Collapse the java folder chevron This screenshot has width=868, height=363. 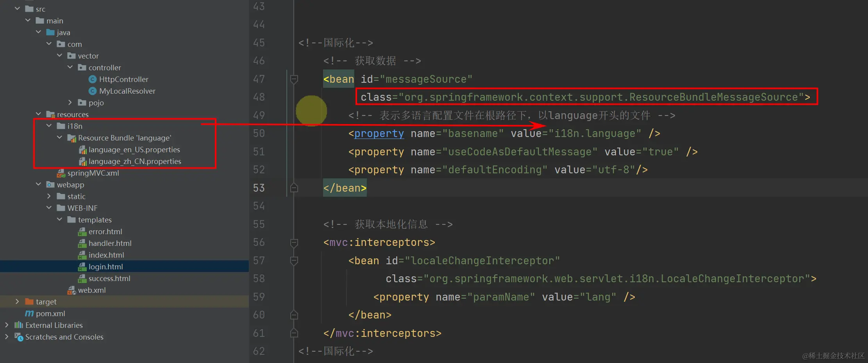click(38, 32)
